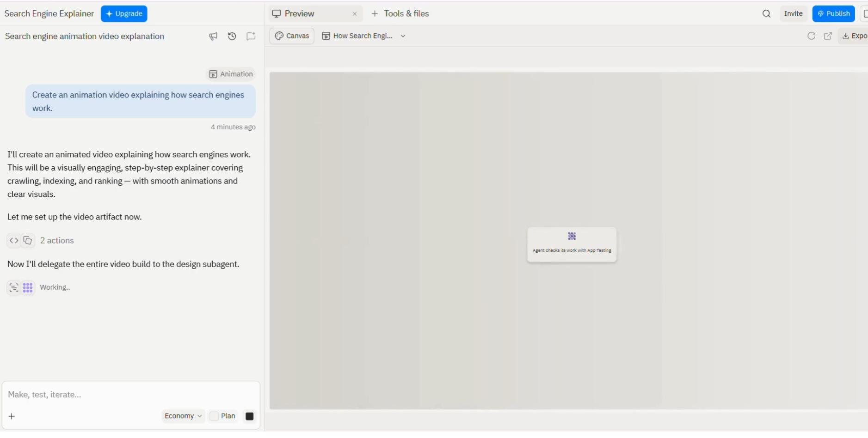Click the plus icon on Tools & files

tap(375, 14)
